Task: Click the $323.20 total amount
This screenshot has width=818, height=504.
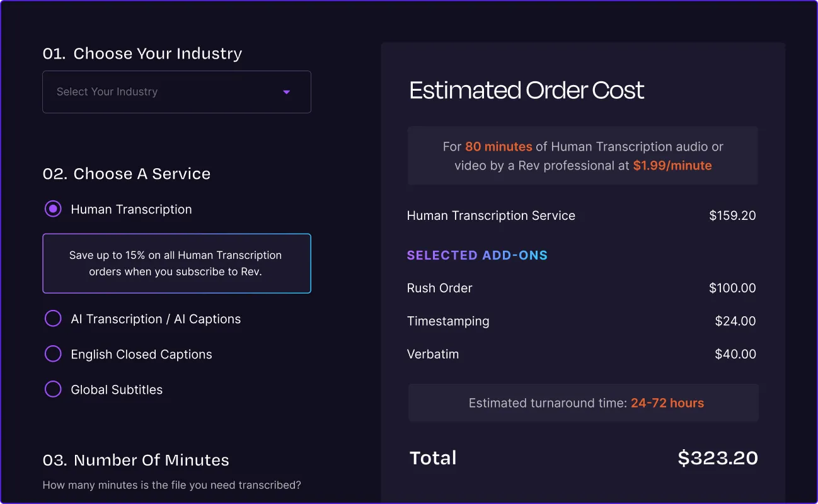Action: pos(718,458)
